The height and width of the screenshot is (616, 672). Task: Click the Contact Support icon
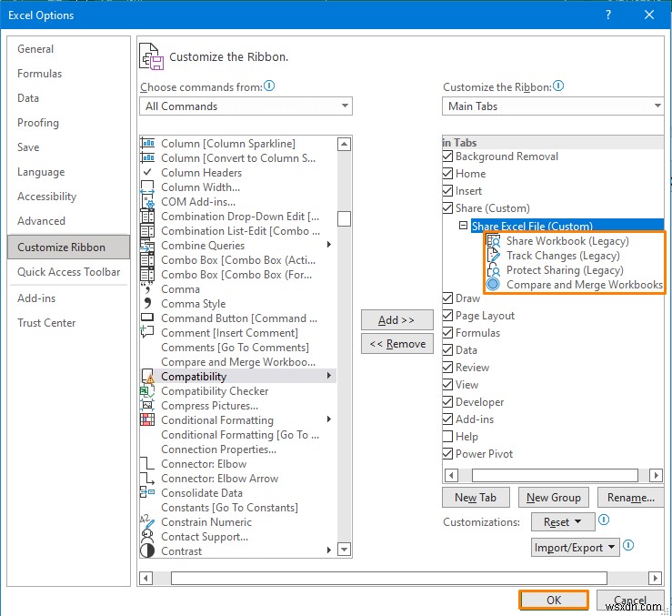147,536
